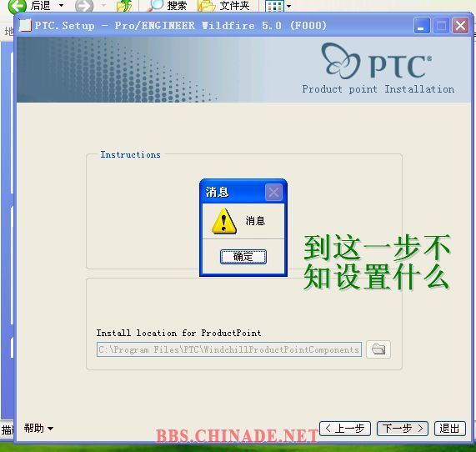Image resolution: width=476 pixels, height=452 pixels.
Task: Click the explorer up-folder icon
Action: click(x=125, y=6)
